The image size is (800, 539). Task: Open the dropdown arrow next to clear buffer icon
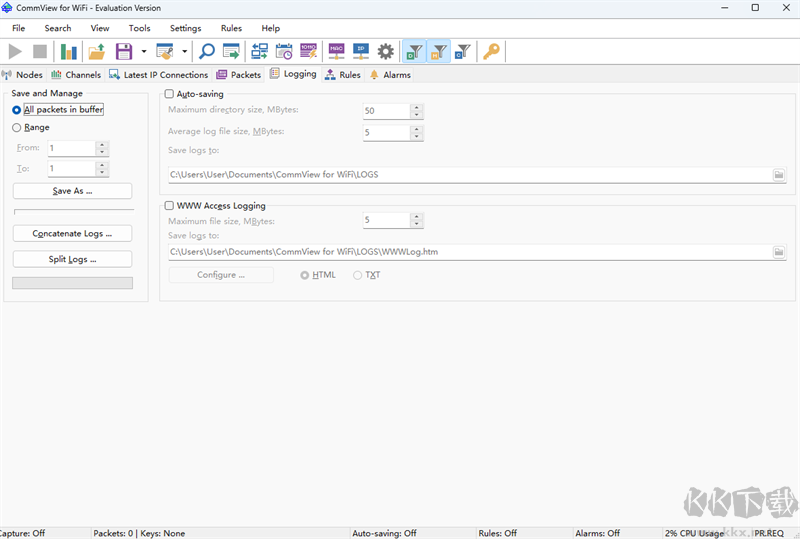coord(185,52)
